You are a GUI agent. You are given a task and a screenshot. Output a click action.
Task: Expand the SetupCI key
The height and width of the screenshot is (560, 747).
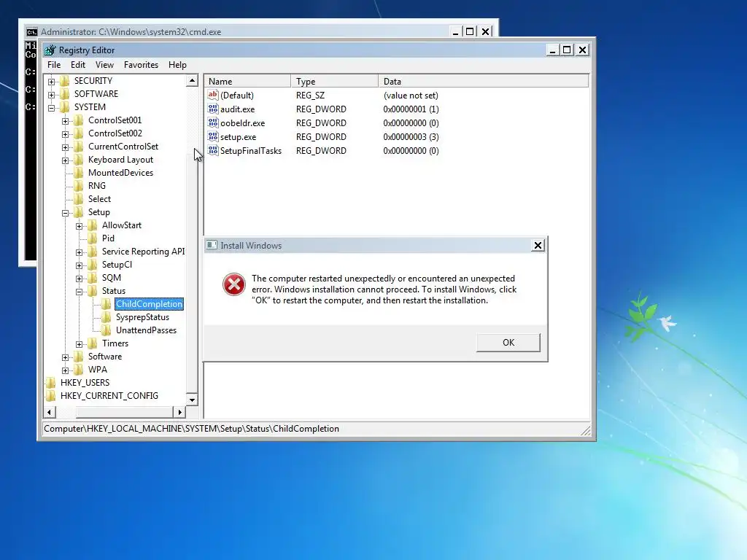[x=79, y=265]
